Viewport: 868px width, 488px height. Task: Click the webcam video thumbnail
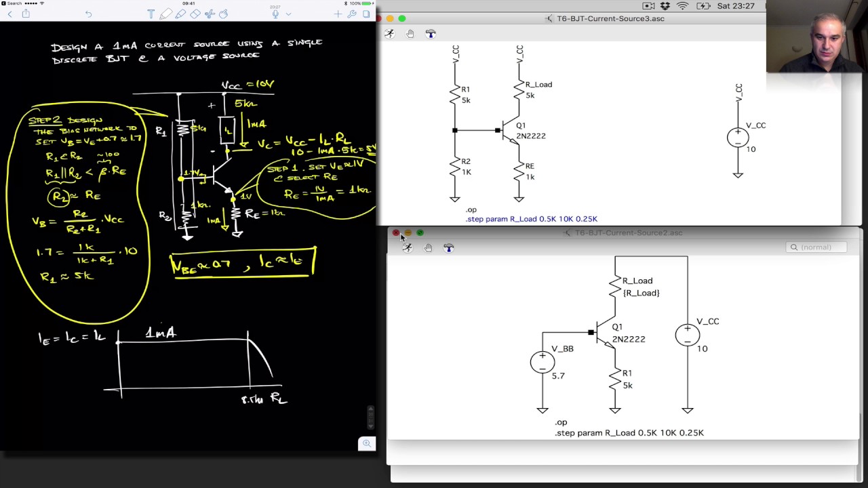click(817, 36)
